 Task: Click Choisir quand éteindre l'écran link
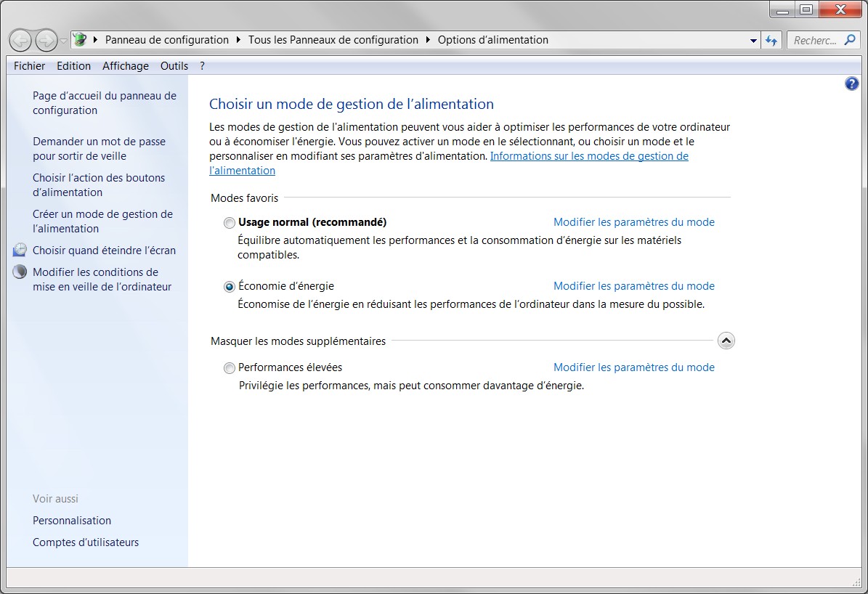click(104, 251)
